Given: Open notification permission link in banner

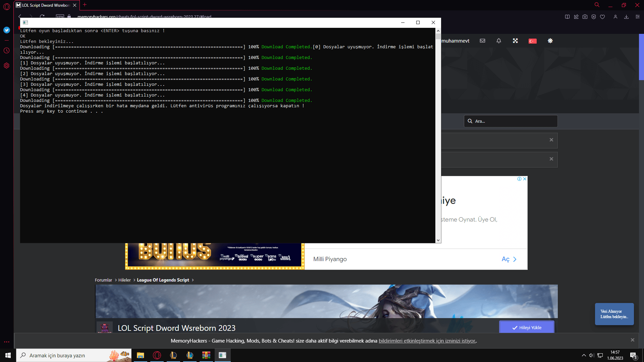Looking at the screenshot, I should 427,341.
